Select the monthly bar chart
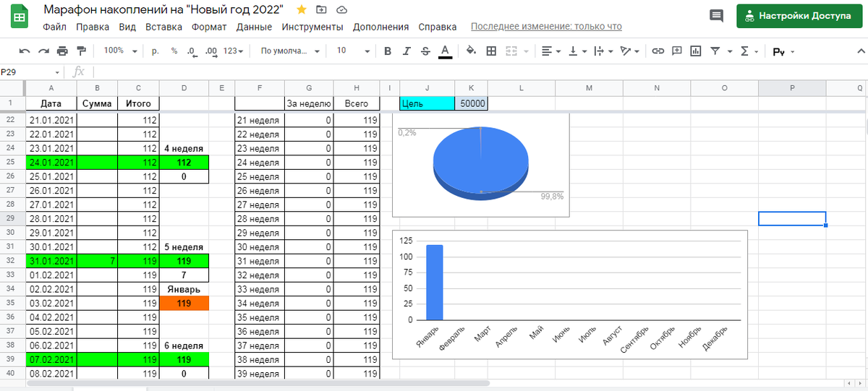868x391 pixels. pyautogui.click(x=570, y=293)
